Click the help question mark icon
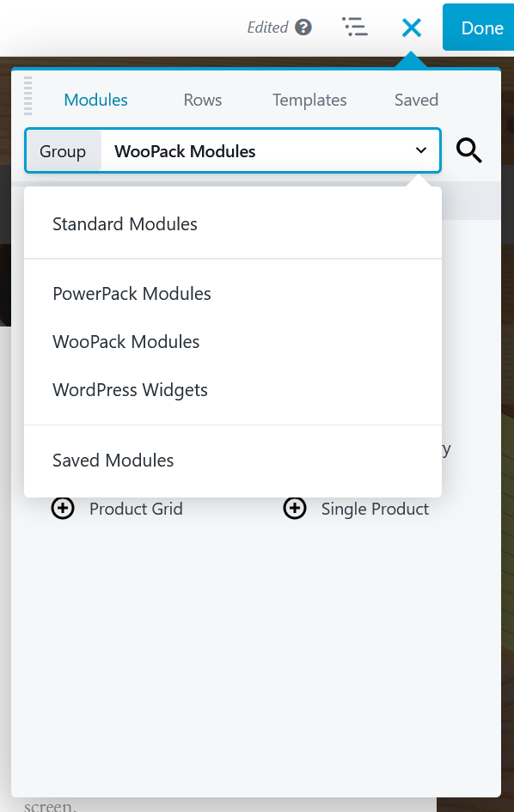 click(x=303, y=27)
